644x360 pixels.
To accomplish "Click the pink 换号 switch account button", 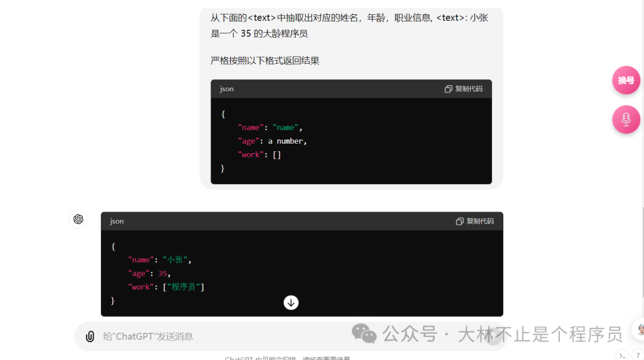I will pyautogui.click(x=626, y=80).
